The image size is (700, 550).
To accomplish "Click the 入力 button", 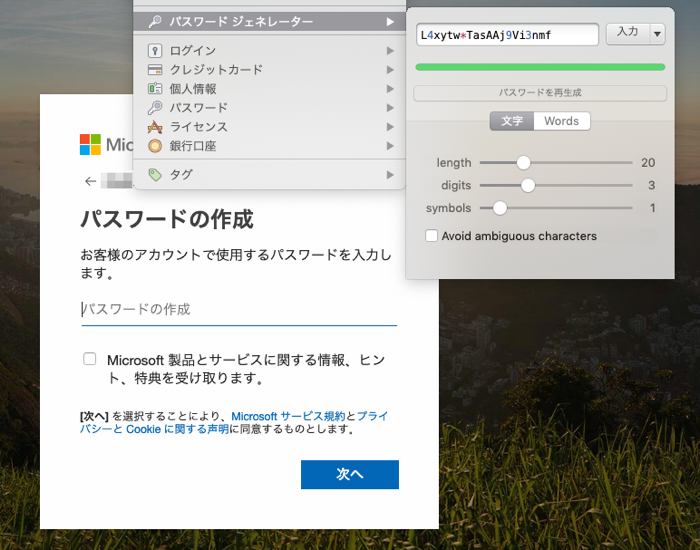I will pos(628,34).
